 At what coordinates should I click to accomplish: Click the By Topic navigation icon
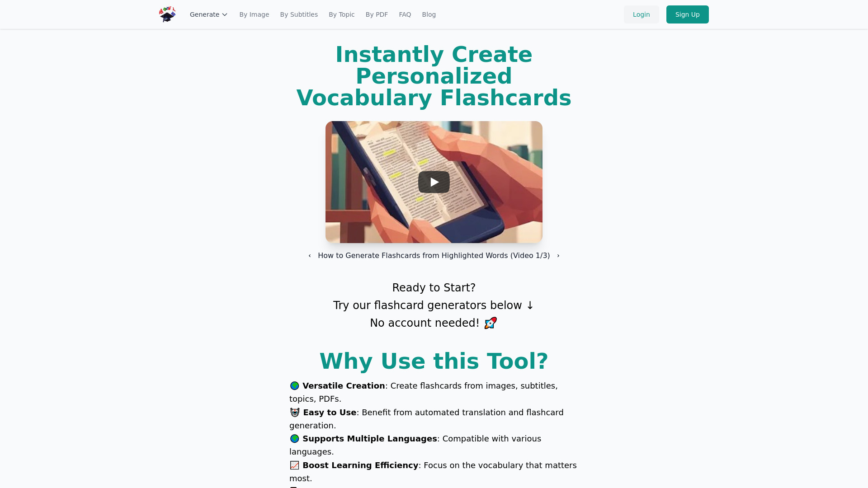(x=341, y=14)
